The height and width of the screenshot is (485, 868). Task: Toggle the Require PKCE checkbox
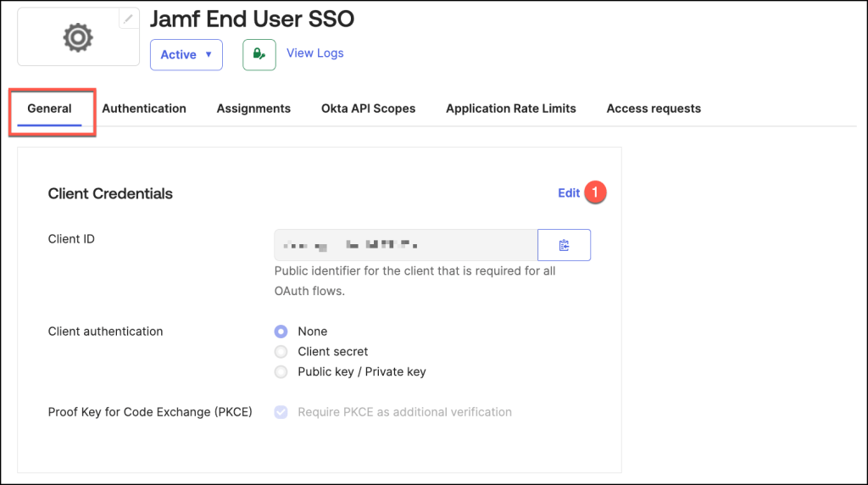pos(281,412)
